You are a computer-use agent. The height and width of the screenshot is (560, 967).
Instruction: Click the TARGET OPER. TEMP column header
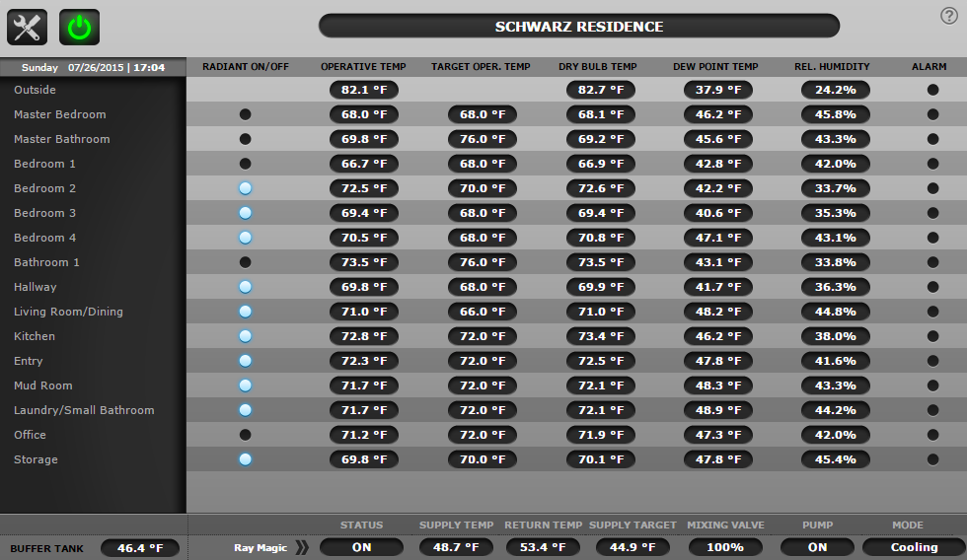click(x=481, y=66)
